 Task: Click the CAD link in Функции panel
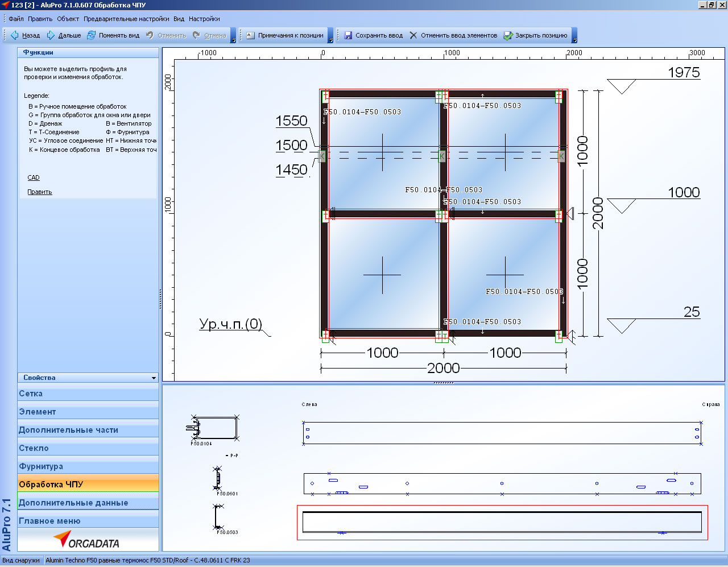coord(34,177)
